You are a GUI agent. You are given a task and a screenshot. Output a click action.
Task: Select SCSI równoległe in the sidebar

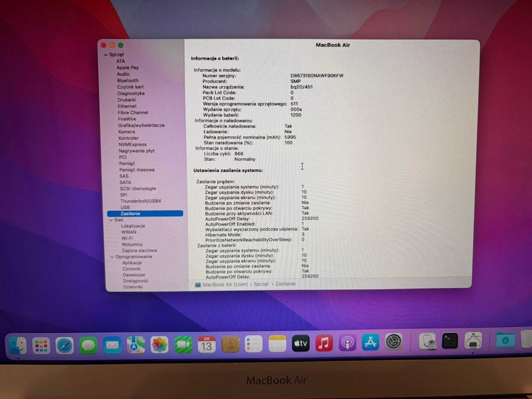pyautogui.click(x=138, y=189)
